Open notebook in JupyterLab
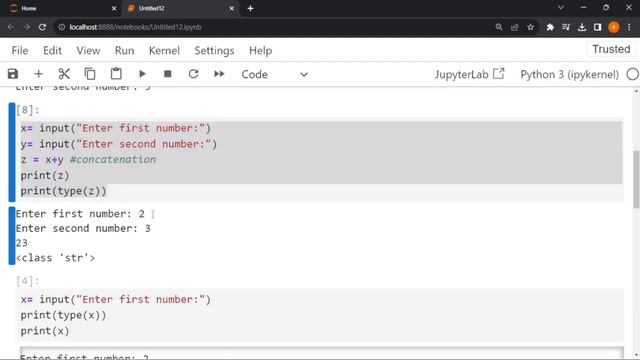The height and width of the screenshot is (360, 640). point(469,74)
